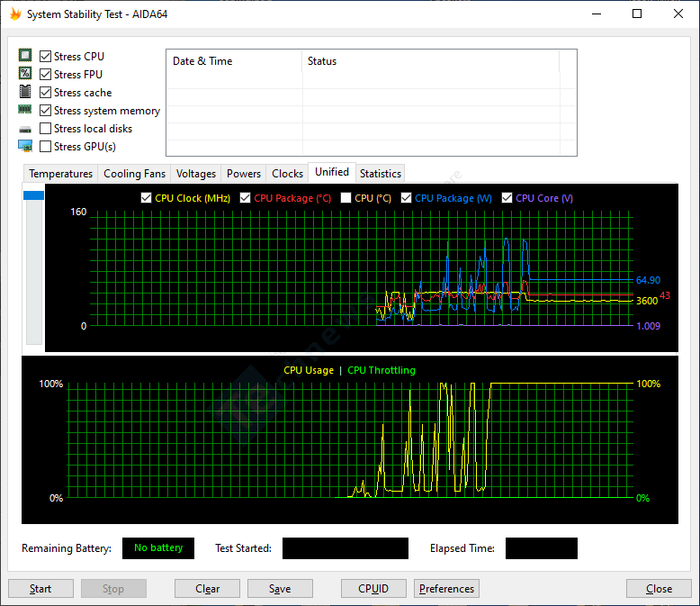700x606 pixels.
Task: Click the disk drive icon beside Stress local disks
Action: click(x=25, y=130)
